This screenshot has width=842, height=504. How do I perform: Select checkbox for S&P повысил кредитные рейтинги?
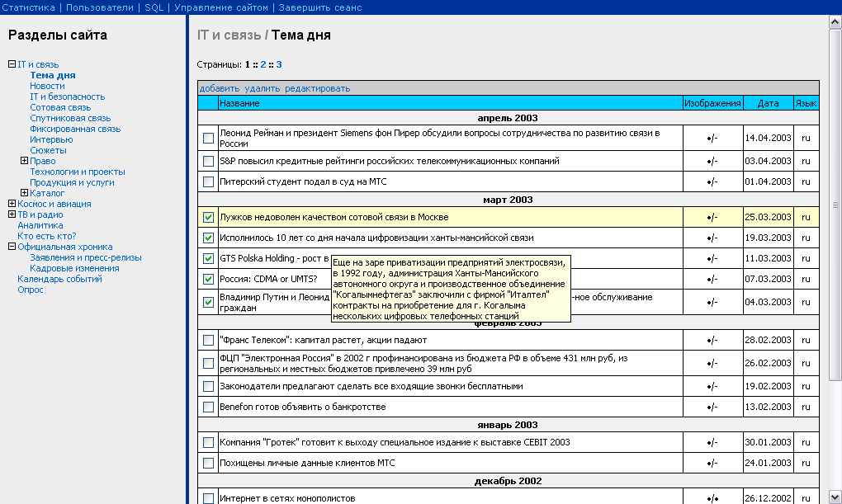(x=208, y=161)
